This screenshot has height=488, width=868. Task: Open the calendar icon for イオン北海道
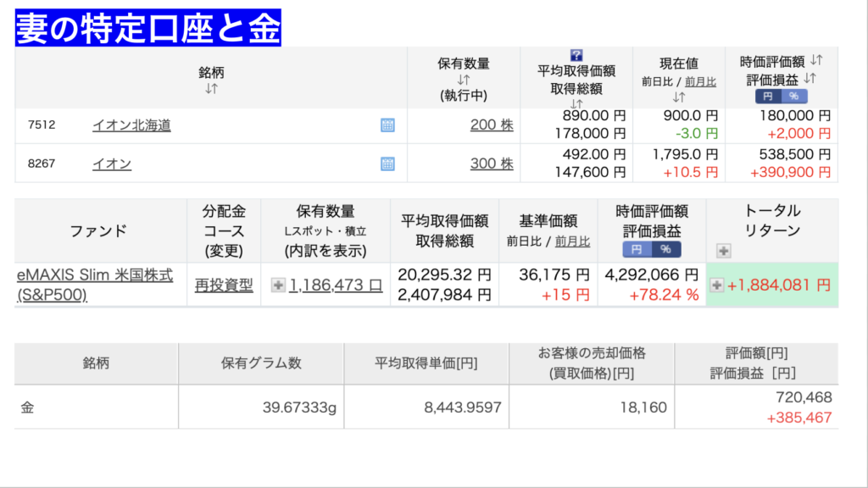coord(387,125)
